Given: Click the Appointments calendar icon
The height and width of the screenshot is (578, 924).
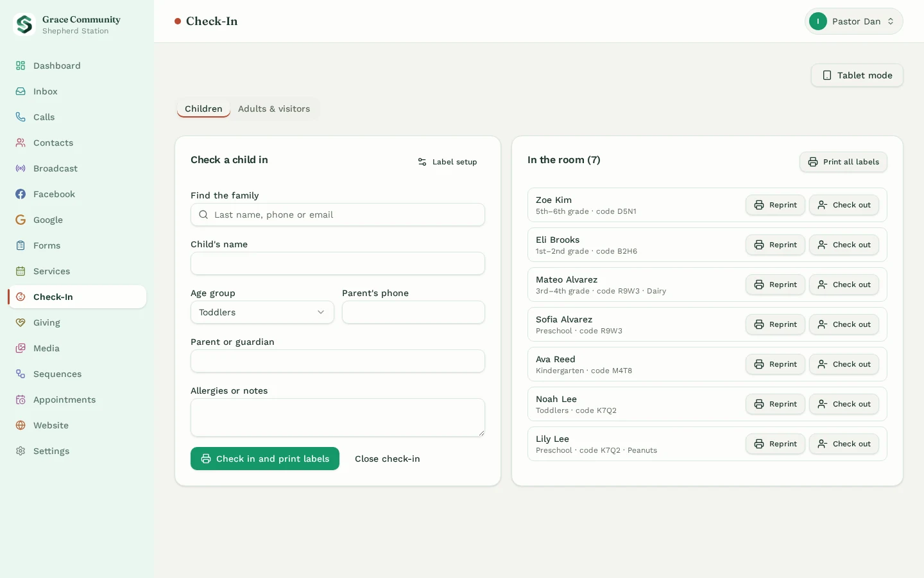Looking at the screenshot, I should click(21, 399).
